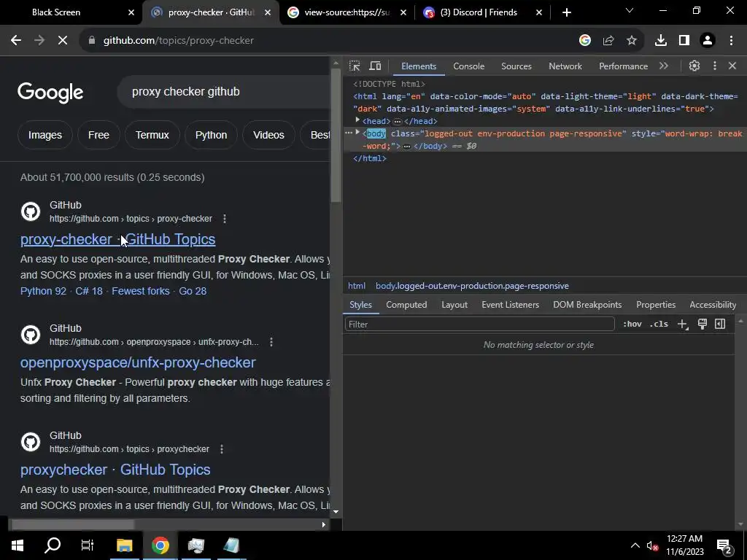Expand the head element in the DOM tree

coord(357,120)
